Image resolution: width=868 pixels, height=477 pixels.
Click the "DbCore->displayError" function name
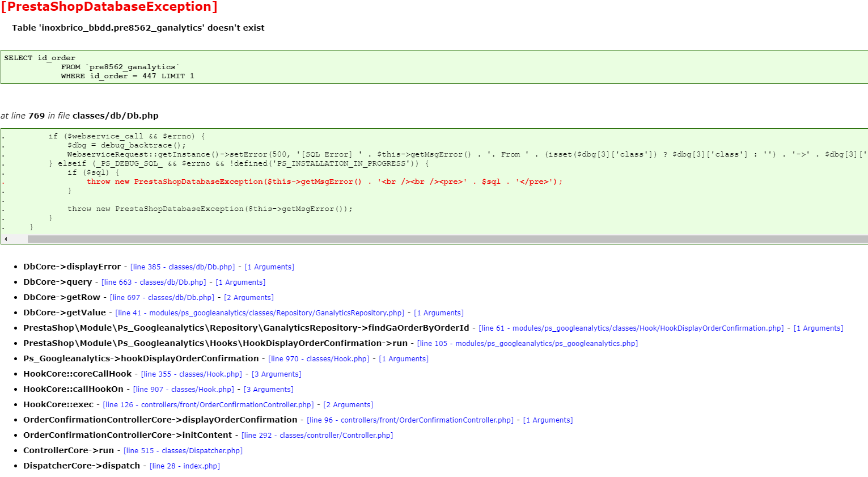pos(72,267)
